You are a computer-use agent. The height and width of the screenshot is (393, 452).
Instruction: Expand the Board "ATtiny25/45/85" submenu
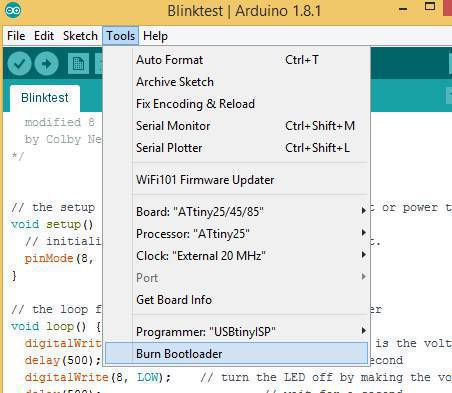pos(237,212)
